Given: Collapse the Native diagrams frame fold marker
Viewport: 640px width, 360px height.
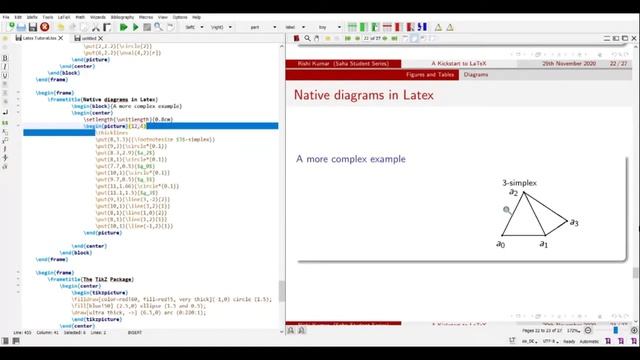Looking at the screenshot, I should click(18, 93).
